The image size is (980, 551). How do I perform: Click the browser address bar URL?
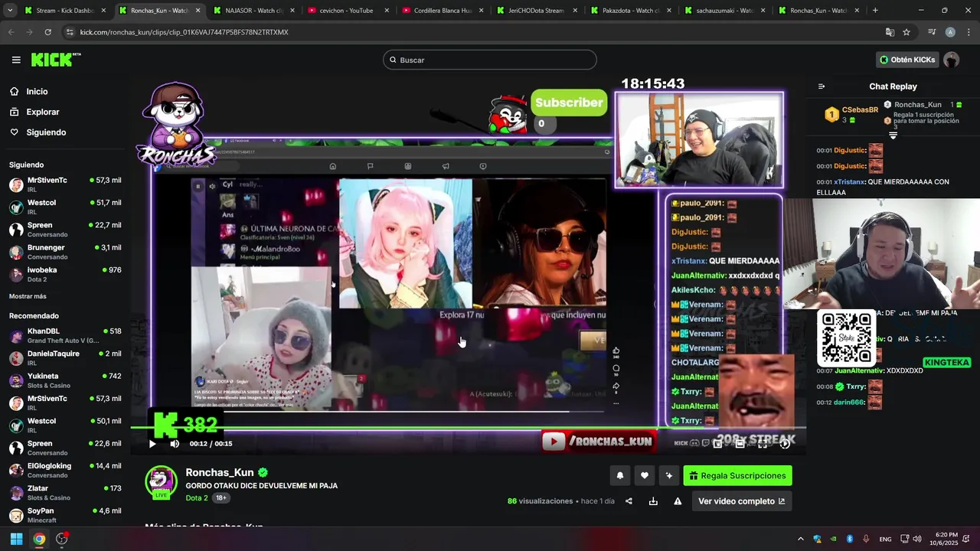click(x=184, y=32)
